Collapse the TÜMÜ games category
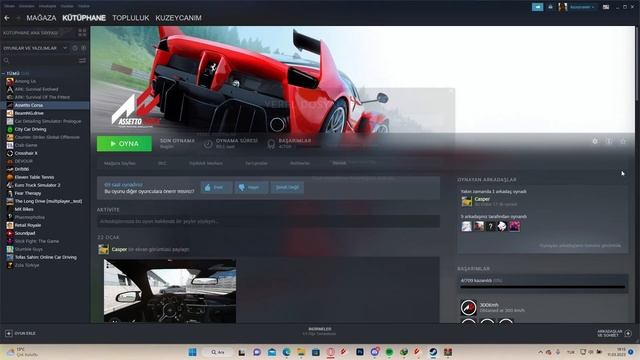 coord(3,73)
